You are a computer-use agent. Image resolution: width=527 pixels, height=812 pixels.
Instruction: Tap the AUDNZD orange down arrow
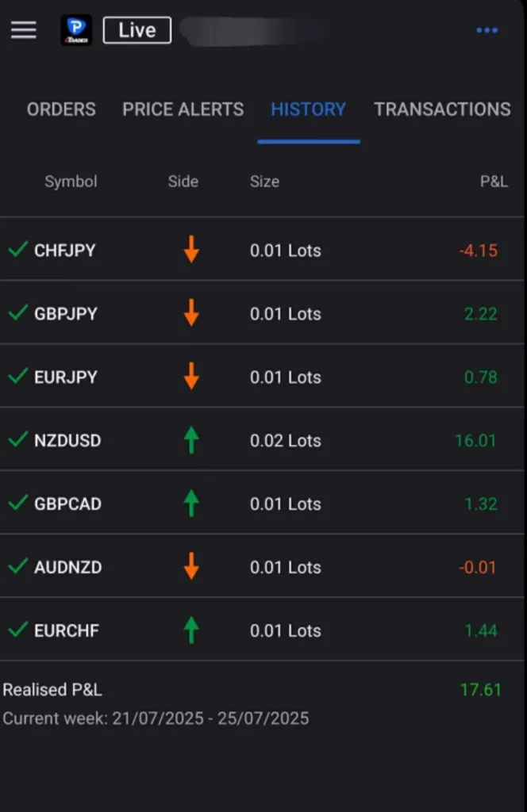point(191,567)
